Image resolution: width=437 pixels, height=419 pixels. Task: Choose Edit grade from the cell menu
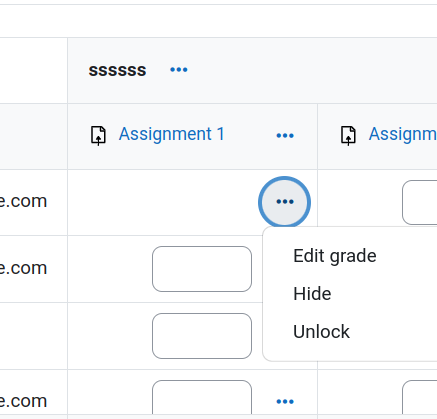(x=335, y=256)
